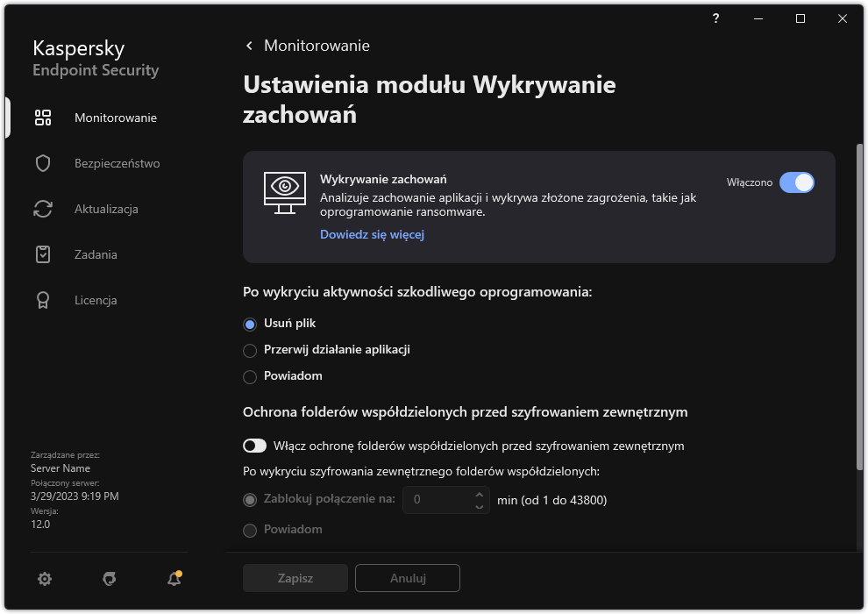Viewport: 868px width, 614px height.
Task: Open notifications bell with orange badge
Action: [173, 578]
